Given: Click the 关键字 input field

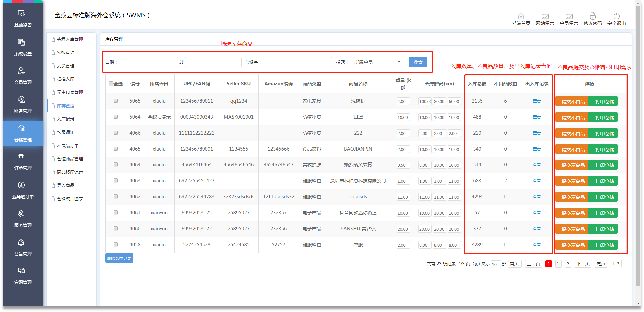Looking at the screenshot, I should pyautogui.click(x=298, y=62).
